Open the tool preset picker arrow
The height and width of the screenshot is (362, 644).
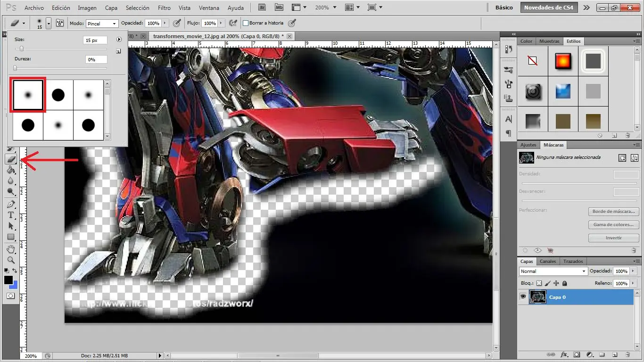tap(24, 23)
